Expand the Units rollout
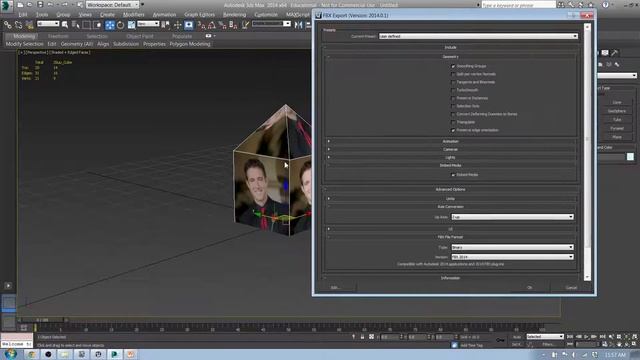640x360 pixels. 451,199
